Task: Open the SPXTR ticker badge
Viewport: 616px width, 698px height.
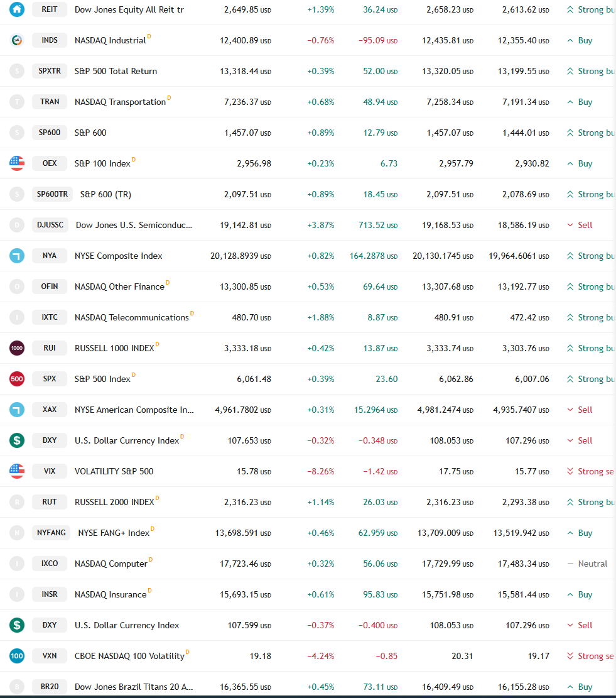Action: pos(50,71)
